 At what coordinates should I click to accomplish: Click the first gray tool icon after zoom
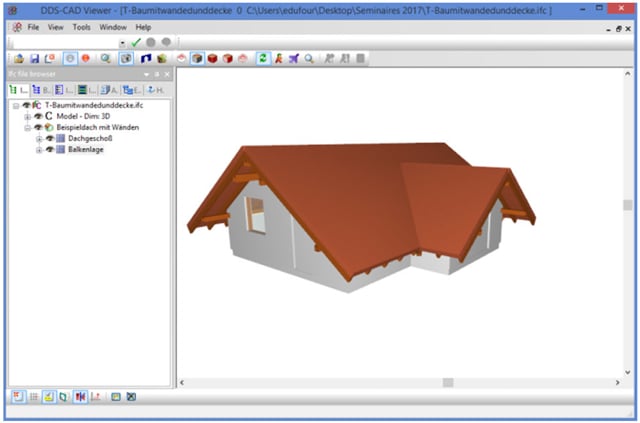329,58
